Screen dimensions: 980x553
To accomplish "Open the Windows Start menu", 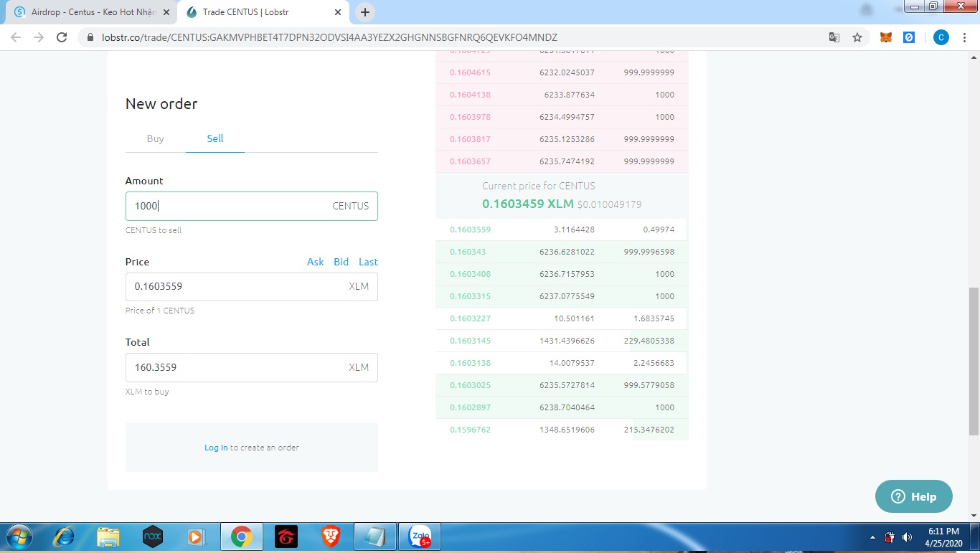I will click(18, 537).
